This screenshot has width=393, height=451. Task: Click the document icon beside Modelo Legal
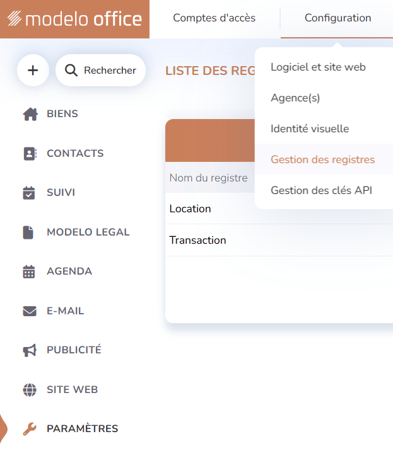tap(28, 232)
